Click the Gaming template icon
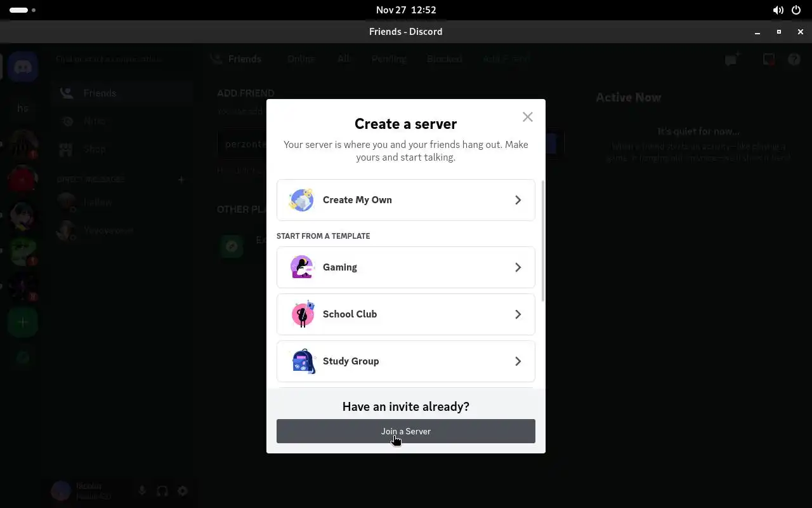Viewport: 812px width, 508px height. tap(301, 267)
